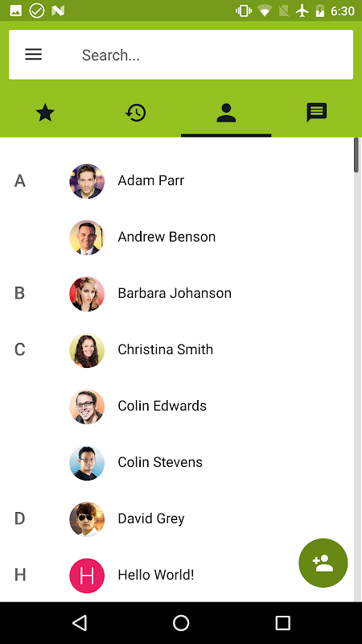Select the Contacts person tab
The width and height of the screenshot is (362, 644).
pos(226,113)
